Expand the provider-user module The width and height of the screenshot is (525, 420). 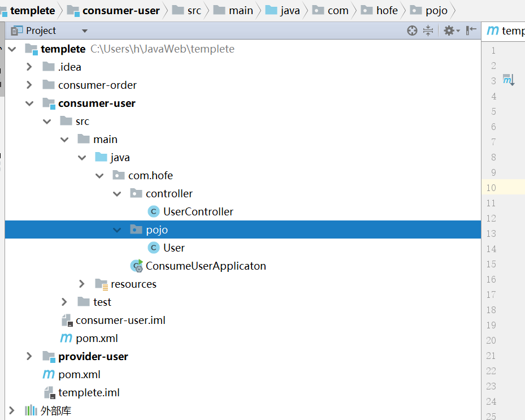point(29,356)
